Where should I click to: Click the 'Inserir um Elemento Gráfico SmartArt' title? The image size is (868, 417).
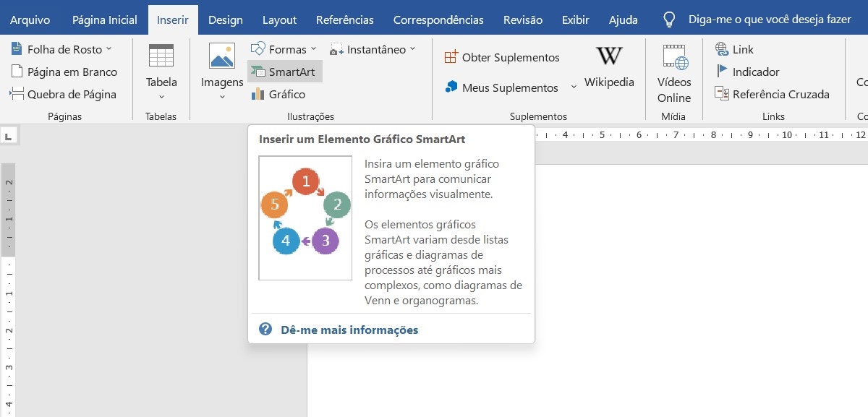point(362,139)
